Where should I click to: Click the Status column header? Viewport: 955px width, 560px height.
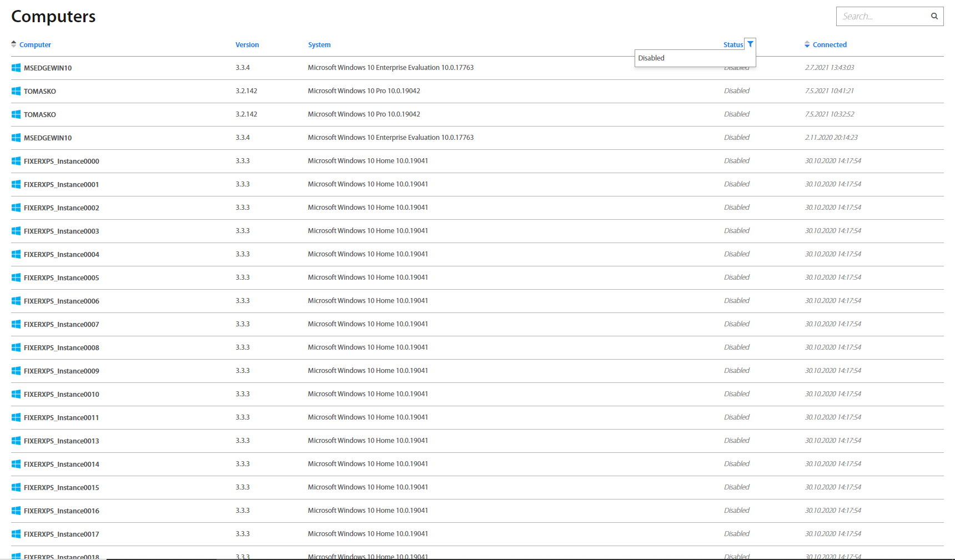coord(733,45)
